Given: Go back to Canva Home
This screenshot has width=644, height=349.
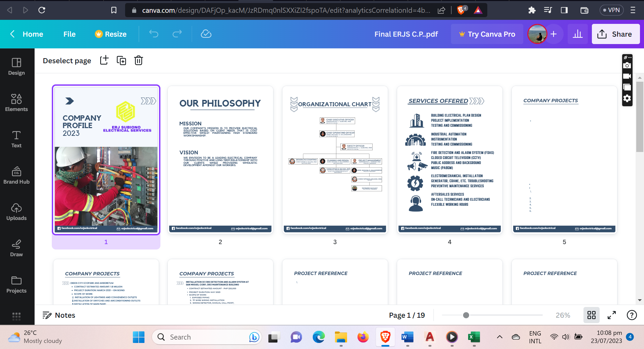Looking at the screenshot, I should point(27,34).
